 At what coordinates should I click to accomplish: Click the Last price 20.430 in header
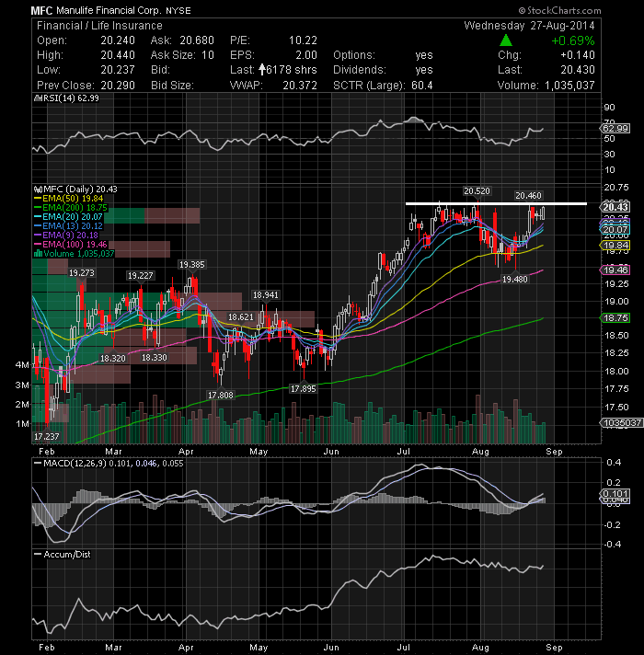(578, 70)
